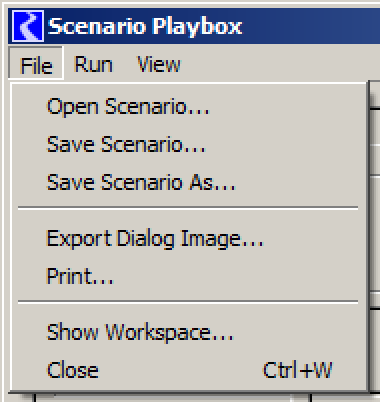Load a scenario via Open Scenario...
The width and height of the screenshot is (380, 402).
coord(189,107)
